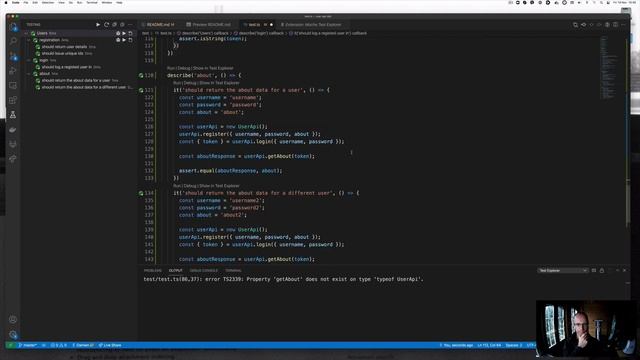Switch to the README.md editor tab
The width and height of the screenshot is (640, 360).
(x=160, y=24)
